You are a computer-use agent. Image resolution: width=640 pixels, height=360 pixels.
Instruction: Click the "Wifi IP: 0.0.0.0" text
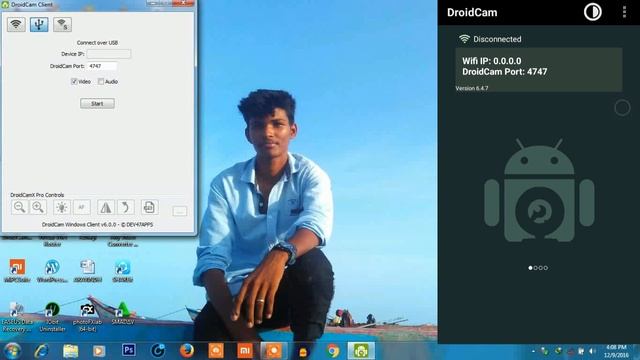[491, 61]
